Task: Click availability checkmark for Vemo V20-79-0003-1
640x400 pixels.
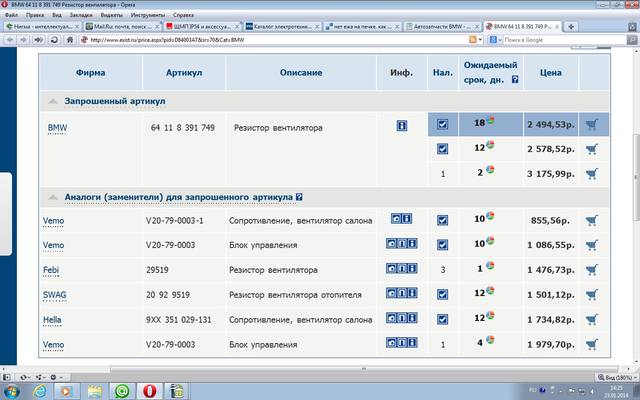Action: pyautogui.click(x=442, y=220)
